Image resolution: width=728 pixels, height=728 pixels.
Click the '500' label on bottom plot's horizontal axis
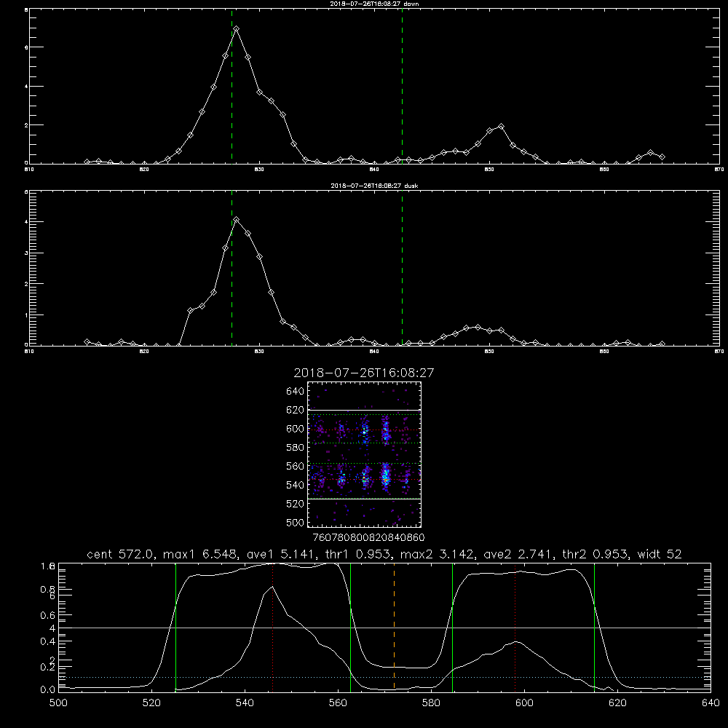(58, 703)
